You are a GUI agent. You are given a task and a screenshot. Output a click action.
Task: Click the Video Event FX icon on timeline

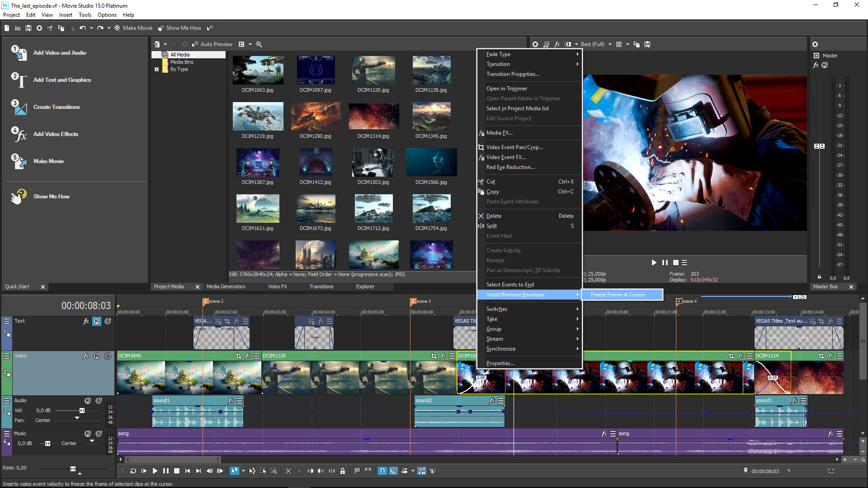point(246,357)
